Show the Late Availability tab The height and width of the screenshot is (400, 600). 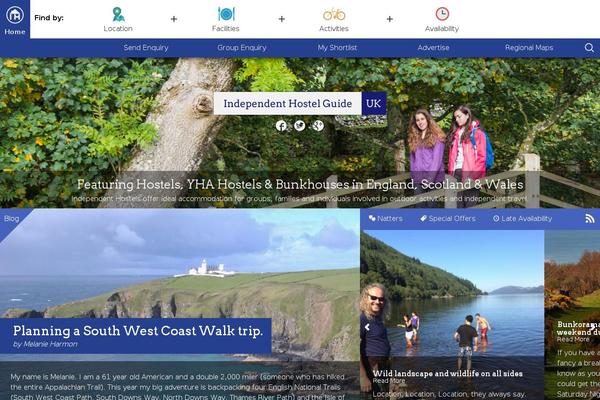click(522, 219)
